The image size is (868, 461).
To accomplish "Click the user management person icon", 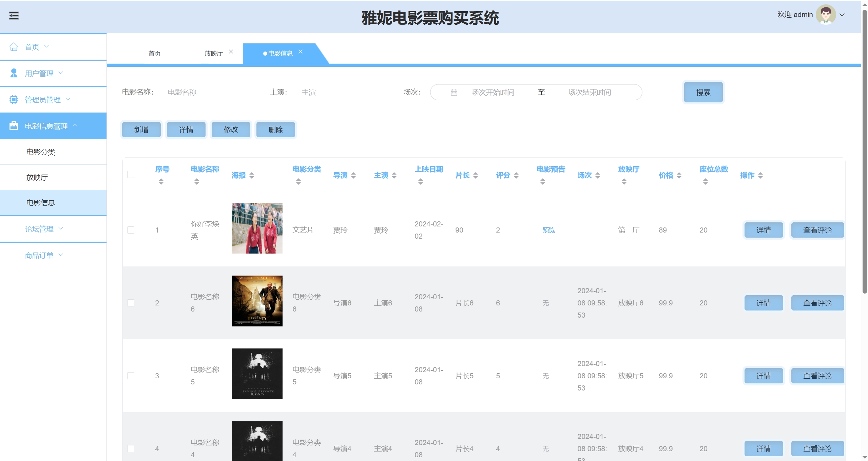I will (x=14, y=73).
